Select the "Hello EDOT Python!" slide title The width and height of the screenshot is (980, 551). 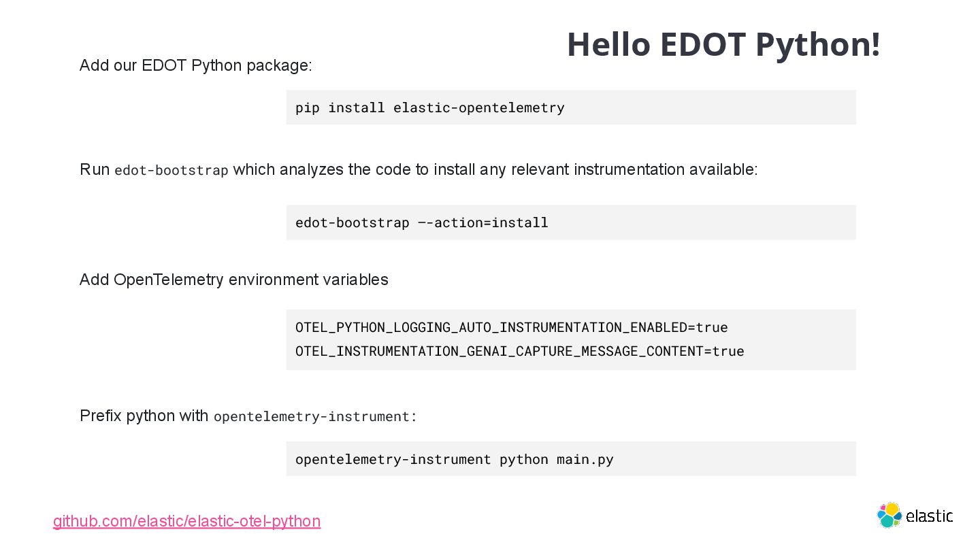tap(723, 44)
